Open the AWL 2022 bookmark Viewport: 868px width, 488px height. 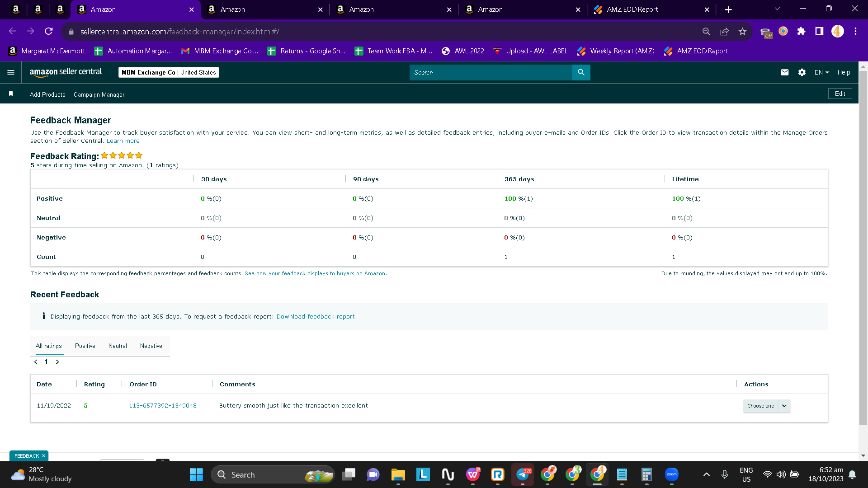click(x=463, y=51)
